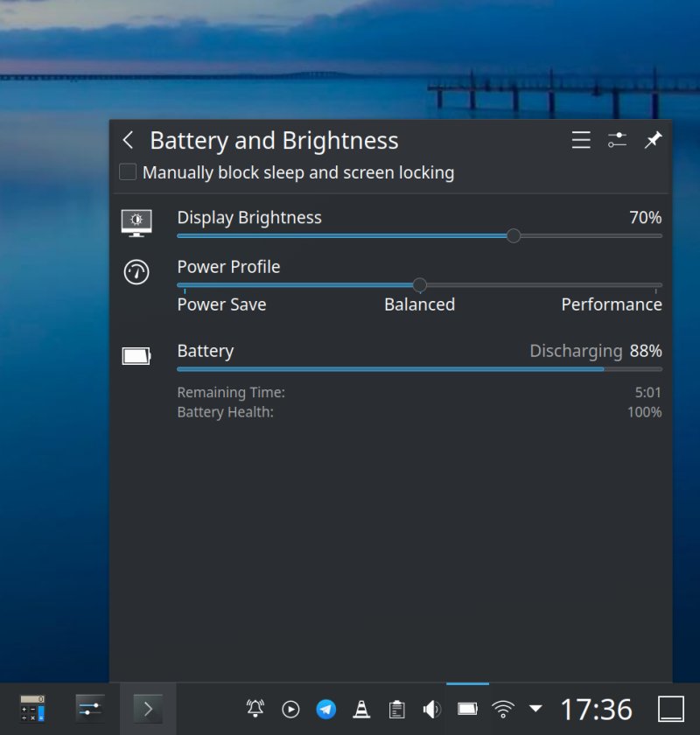This screenshot has height=735, width=700.
Task: Click the media player tray icon
Action: tap(290, 709)
